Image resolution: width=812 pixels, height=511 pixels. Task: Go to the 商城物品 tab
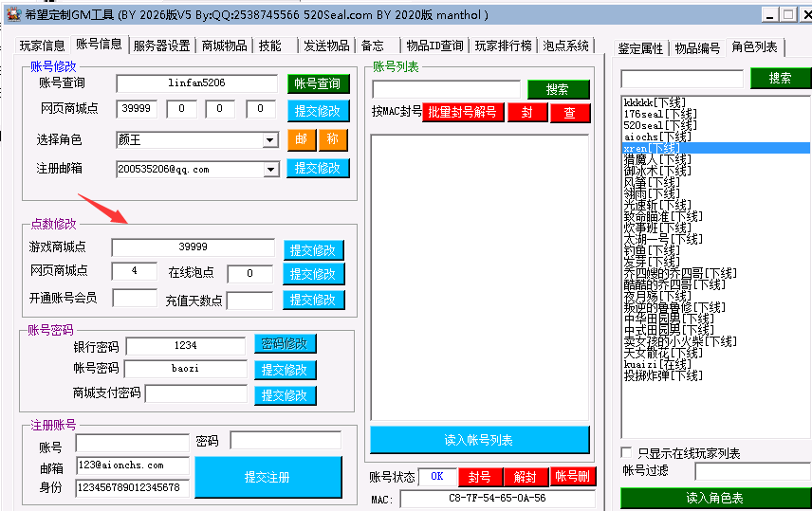click(224, 46)
